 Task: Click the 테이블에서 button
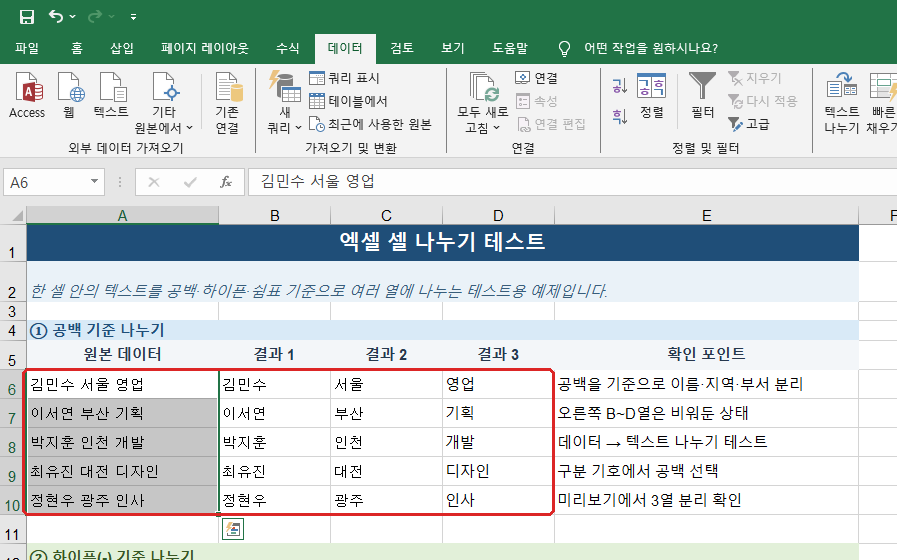click(348, 101)
